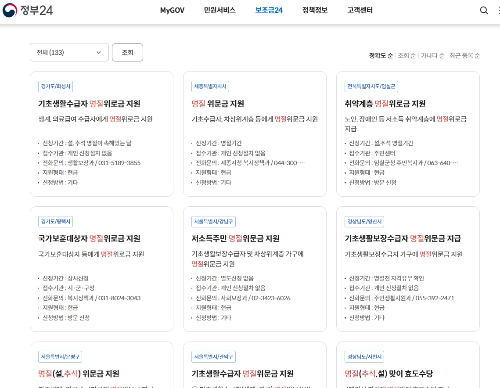Screen dimensions: 500x388
Task: Click the 사회보장과 phone inquiry line in 강남구 card
Action: [x=243, y=298]
